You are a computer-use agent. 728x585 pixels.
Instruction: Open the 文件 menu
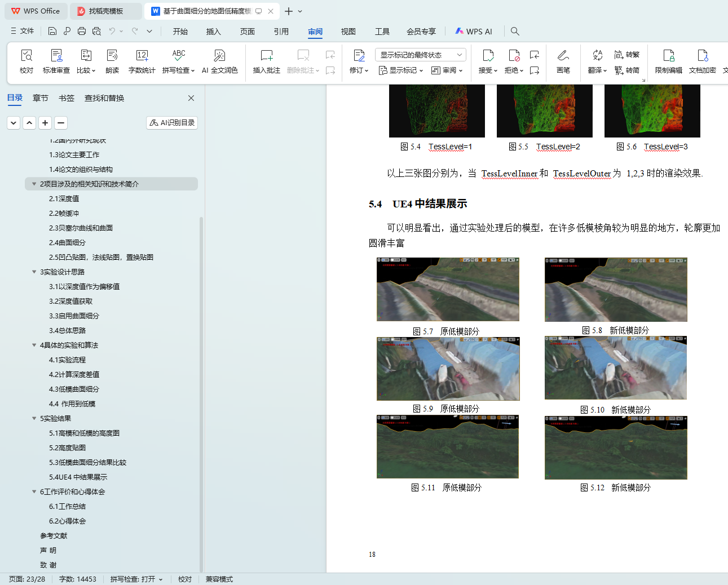point(23,31)
